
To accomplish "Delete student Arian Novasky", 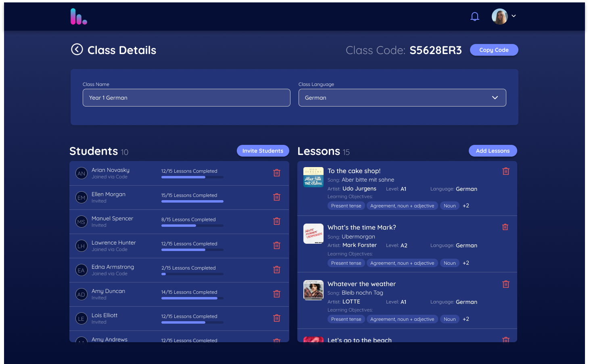I will [x=277, y=173].
